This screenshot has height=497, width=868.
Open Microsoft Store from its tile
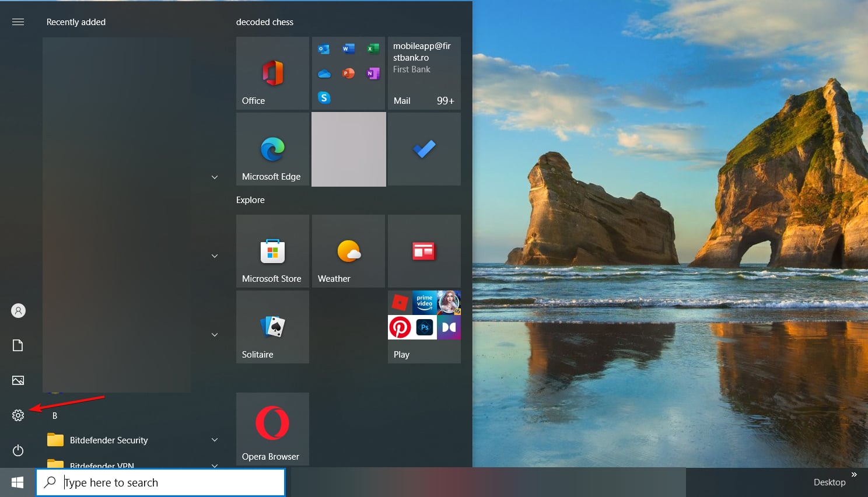point(272,251)
